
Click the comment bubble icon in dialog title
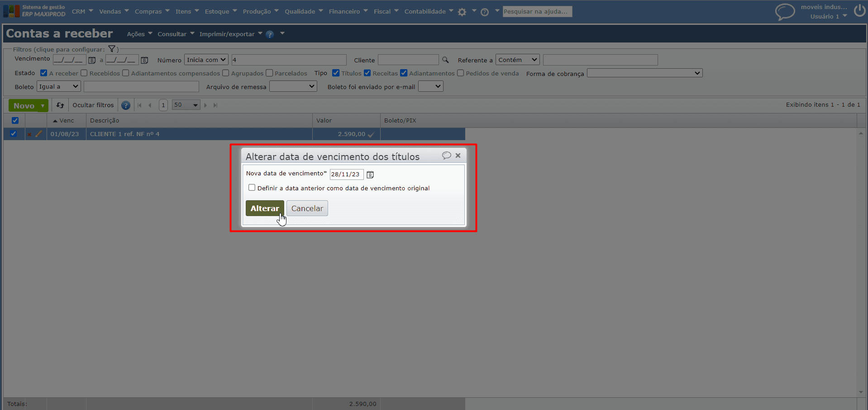pyautogui.click(x=446, y=156)
